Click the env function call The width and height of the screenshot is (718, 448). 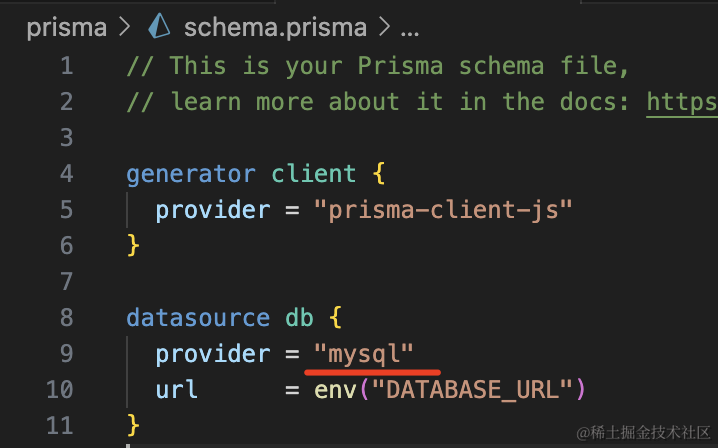(335, 390)
